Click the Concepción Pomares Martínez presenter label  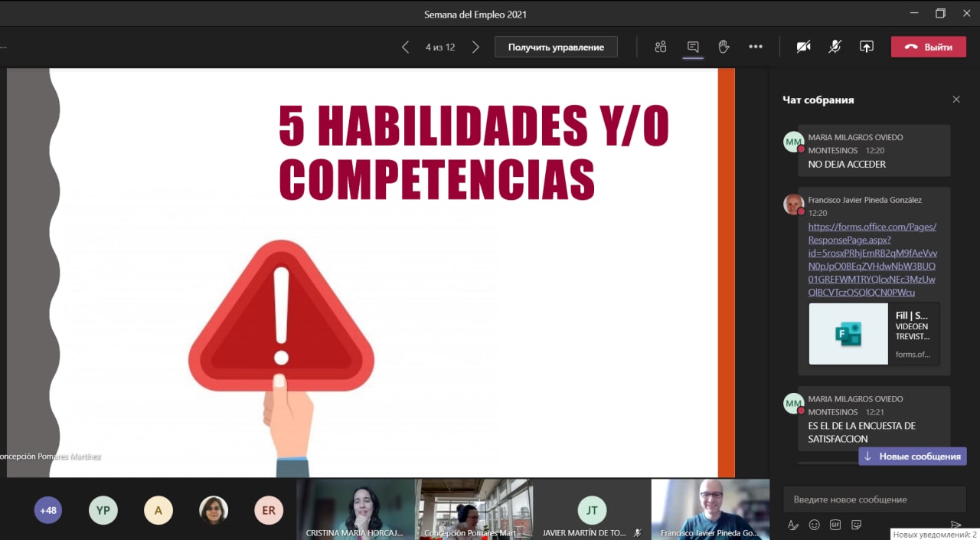pyautogui.click(x=51, y=457)
